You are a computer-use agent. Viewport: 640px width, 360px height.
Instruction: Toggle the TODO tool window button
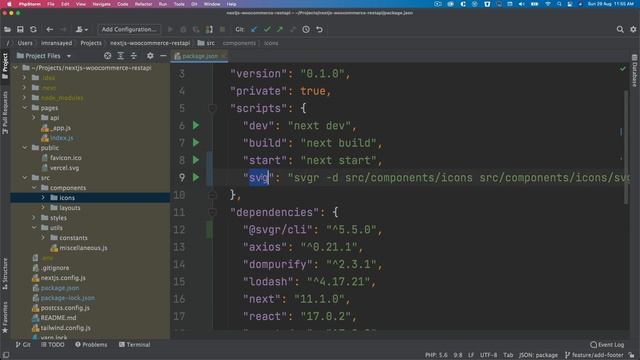click(x=53, y=344)
